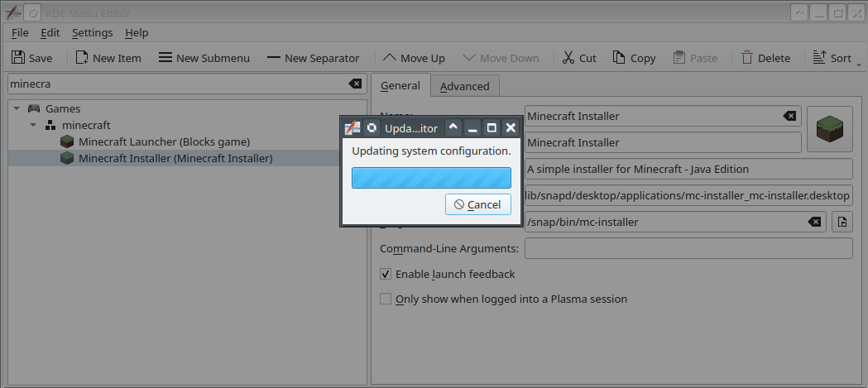Click the update dialog's app icon
This screenshot has height=388, width=868.
[x=352, y=128]
